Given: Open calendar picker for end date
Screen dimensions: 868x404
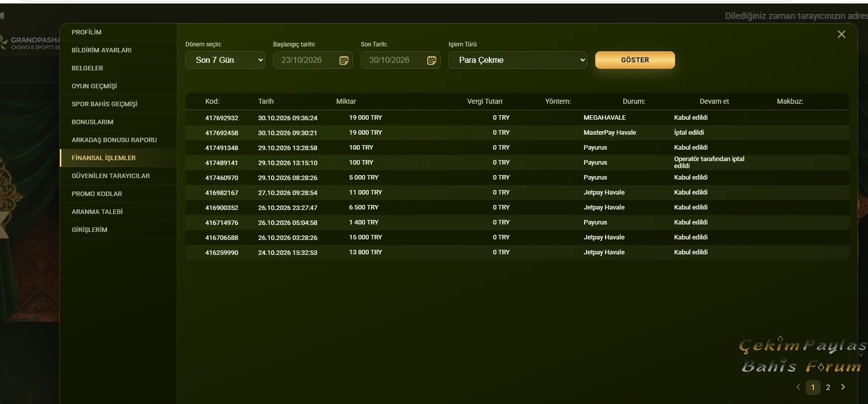Looking at the screenshot, I should (x=432, y=60).
